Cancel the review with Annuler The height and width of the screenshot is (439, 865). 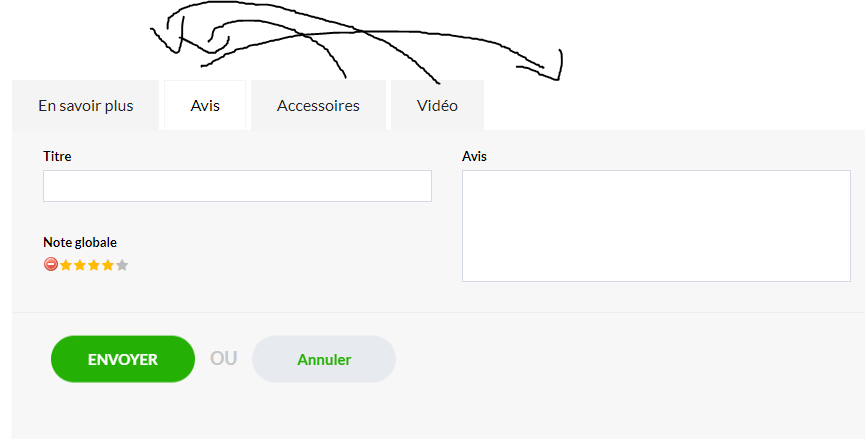[324, 359]
